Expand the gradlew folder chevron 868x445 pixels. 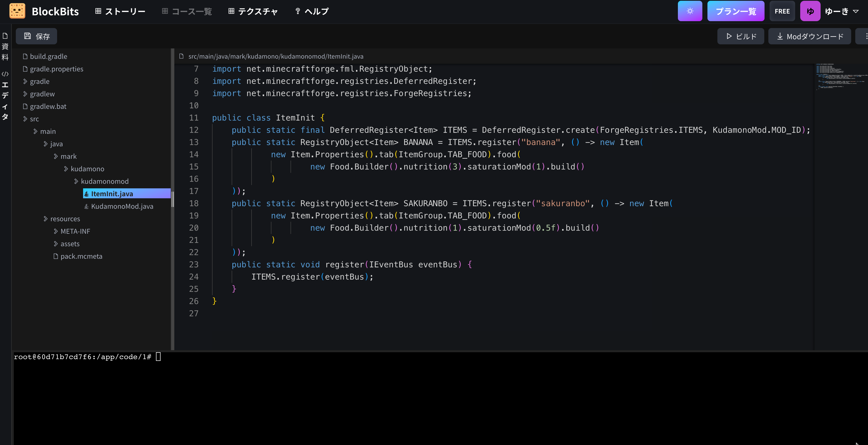point(25,94)
